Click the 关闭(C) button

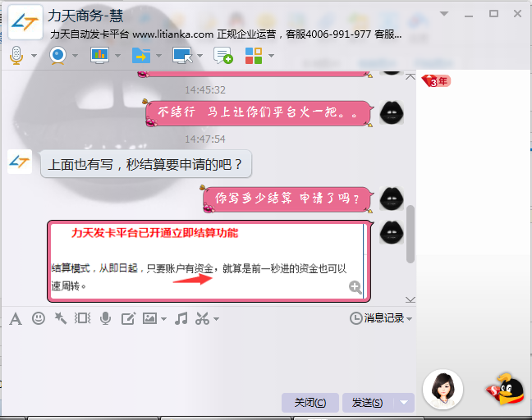pyautogui.click(x=310, y=403)
